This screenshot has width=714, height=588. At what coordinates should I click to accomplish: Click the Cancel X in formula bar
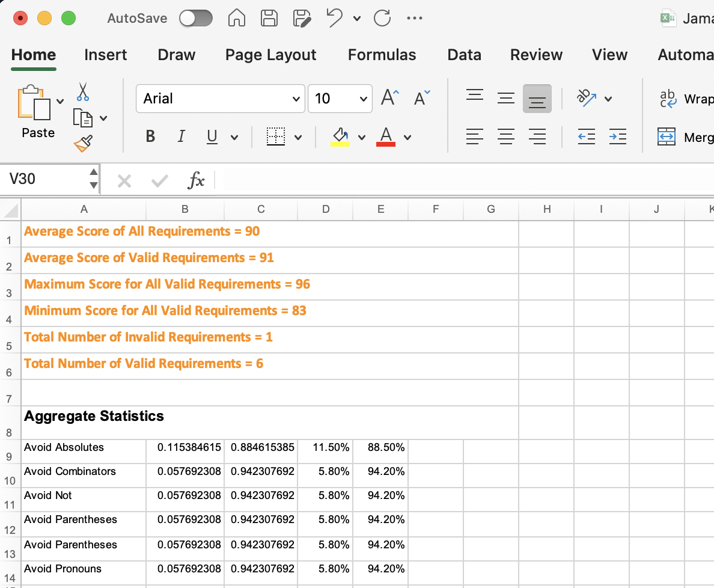(x=124, y=181)
